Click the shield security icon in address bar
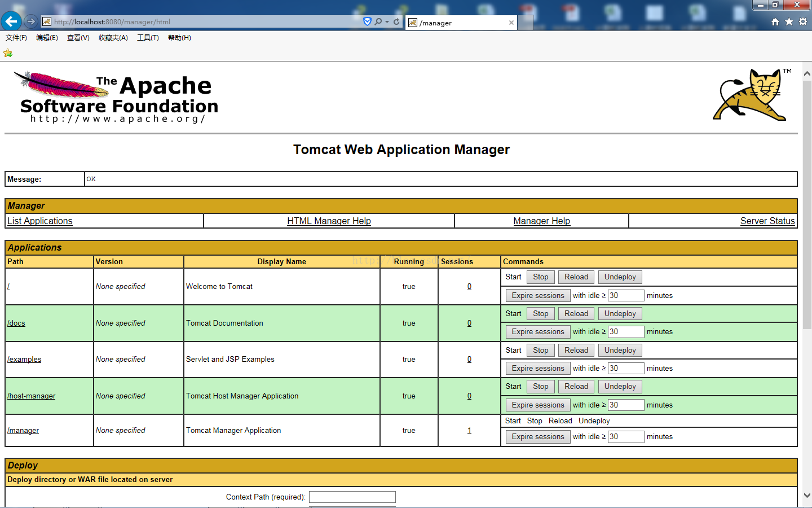 (x=367, y=21)
